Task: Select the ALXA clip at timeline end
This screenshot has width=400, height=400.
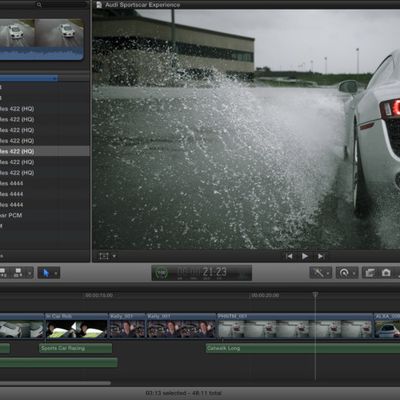Action: [x=387, y=326]
